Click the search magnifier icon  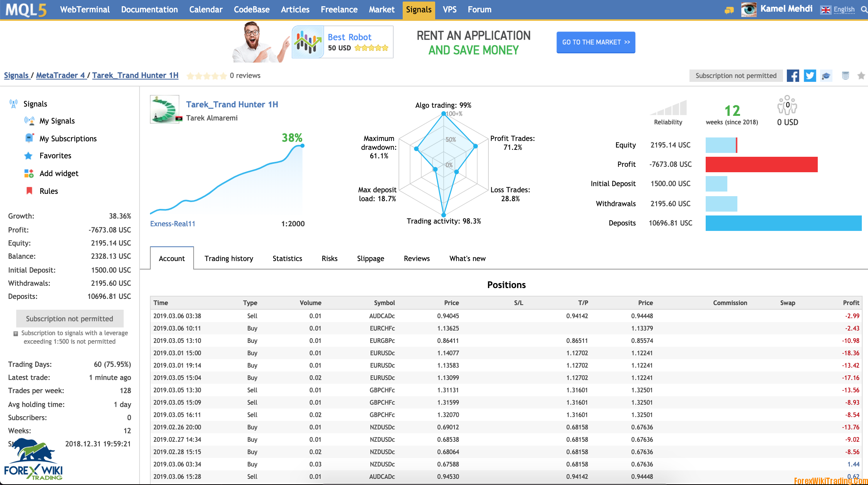coord(863,10)
